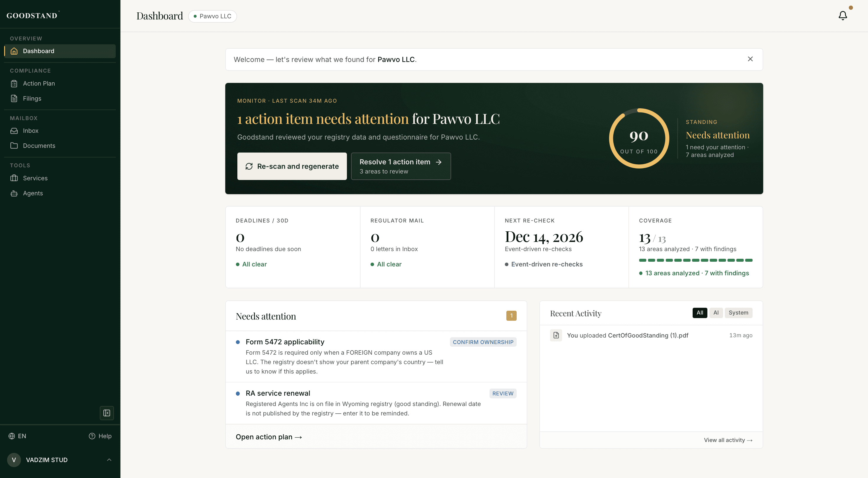Click the Inbox tray icon

pos(14,131)
